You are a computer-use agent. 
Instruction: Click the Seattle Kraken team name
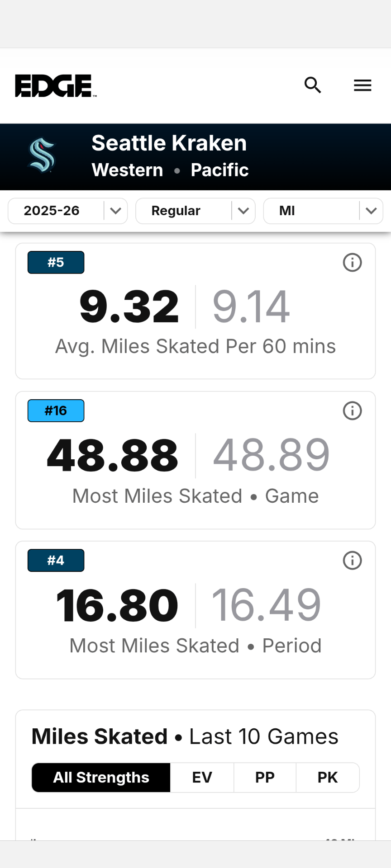[x=169, y=143]
